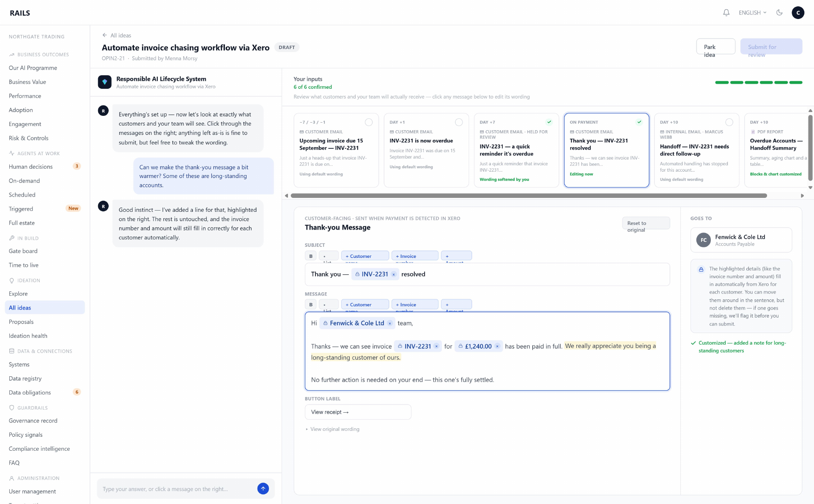
Task: Click the lock icon in the info note
Action: coord(701,269)
